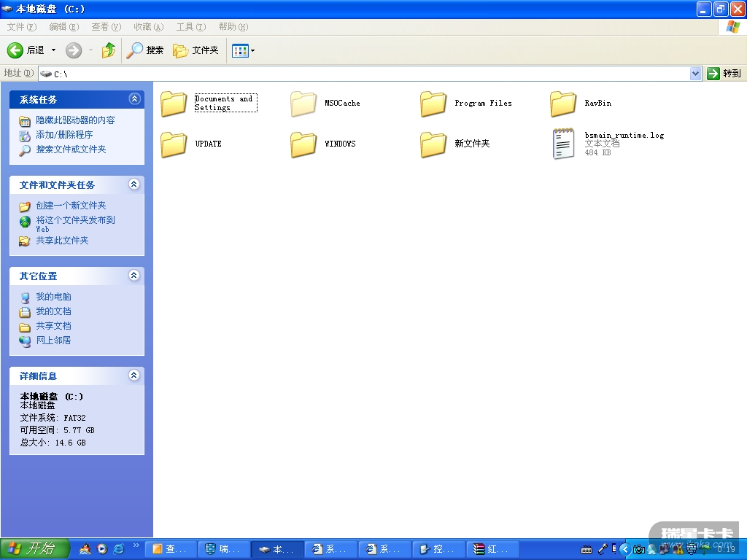Click the forward navigation arrow
The height and width of the screenshot is (560, 747).
click(74, 50)
